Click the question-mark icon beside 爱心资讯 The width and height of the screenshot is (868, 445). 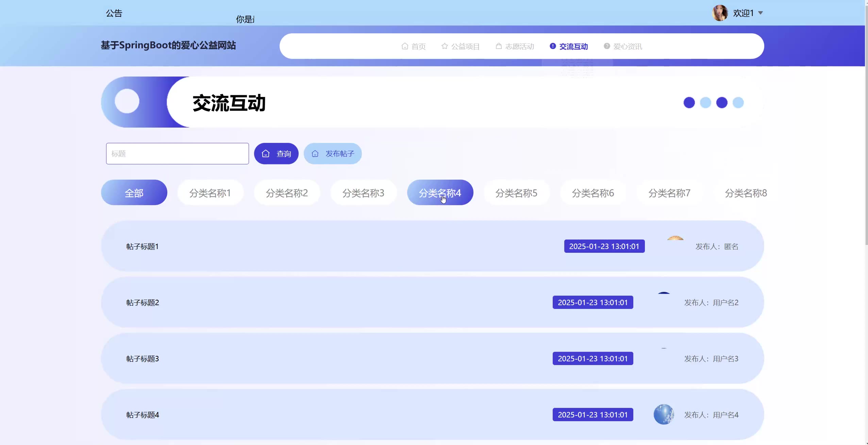tap(607, 46)
